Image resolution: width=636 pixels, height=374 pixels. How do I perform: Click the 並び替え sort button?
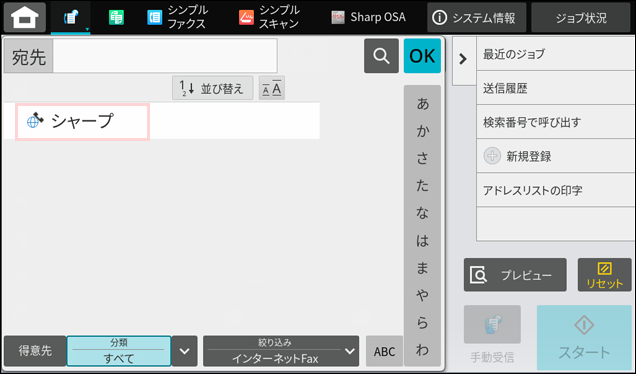point(213,88)
